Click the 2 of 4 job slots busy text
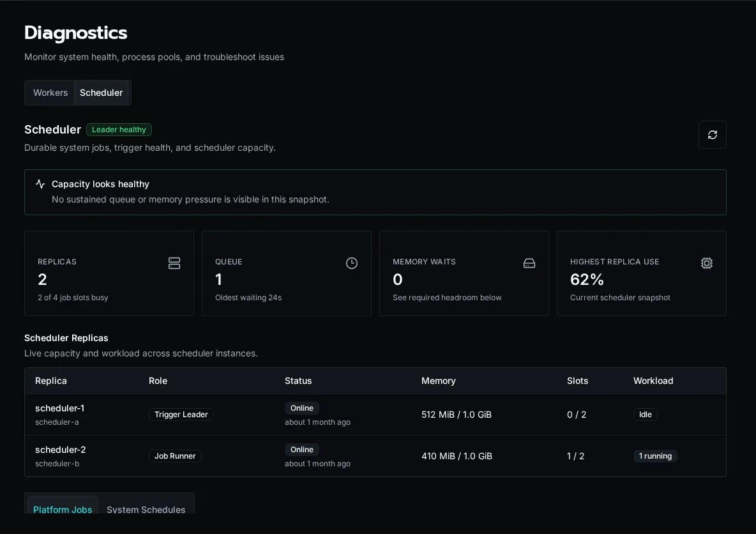 pyautogui.click(x=73, y=298)
